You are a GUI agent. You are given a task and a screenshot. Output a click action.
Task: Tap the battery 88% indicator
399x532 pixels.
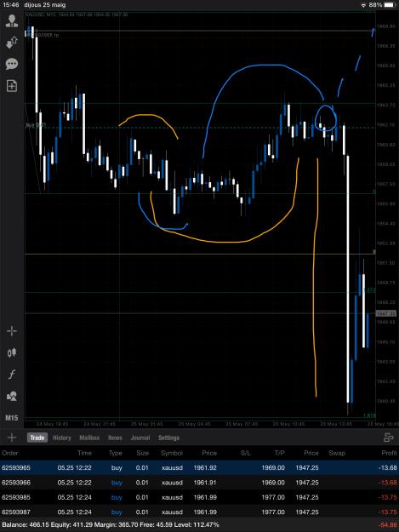(382, 5)
